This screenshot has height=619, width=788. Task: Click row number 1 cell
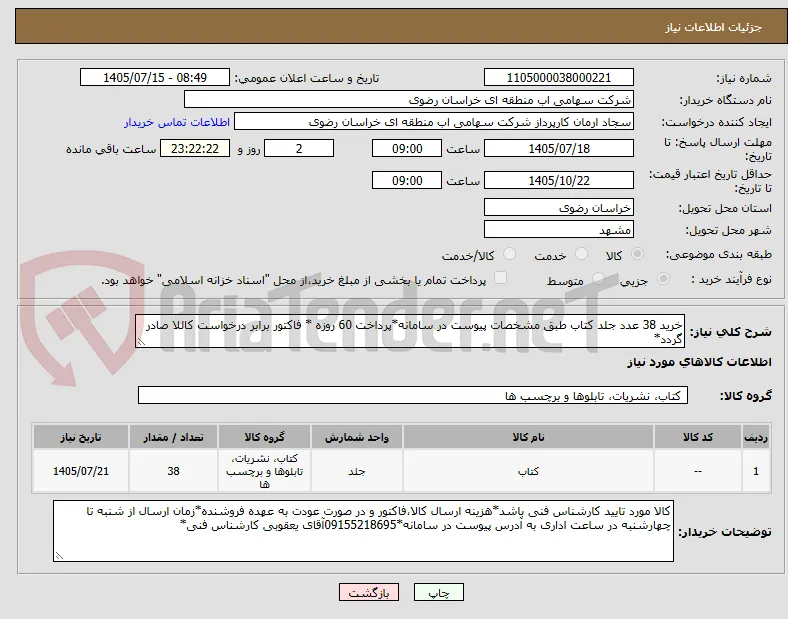coord(756,471)
